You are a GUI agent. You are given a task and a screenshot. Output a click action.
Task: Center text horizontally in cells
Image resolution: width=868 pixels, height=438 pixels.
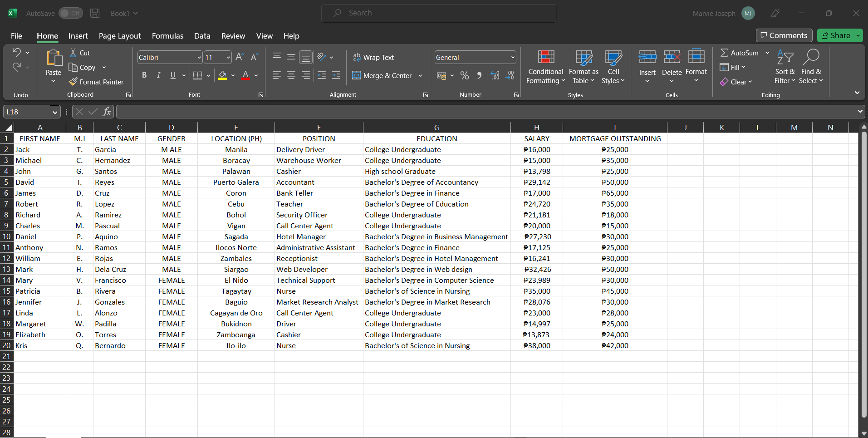click(x=291, y=75)
